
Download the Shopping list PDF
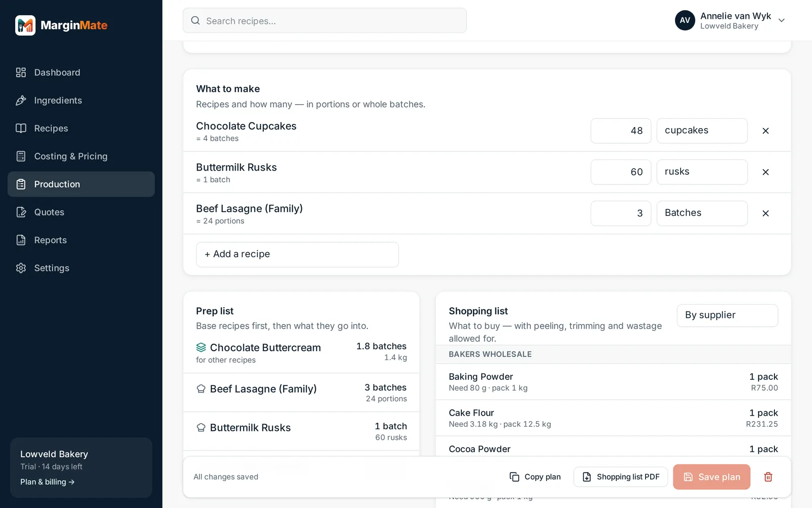pos(621,477)
